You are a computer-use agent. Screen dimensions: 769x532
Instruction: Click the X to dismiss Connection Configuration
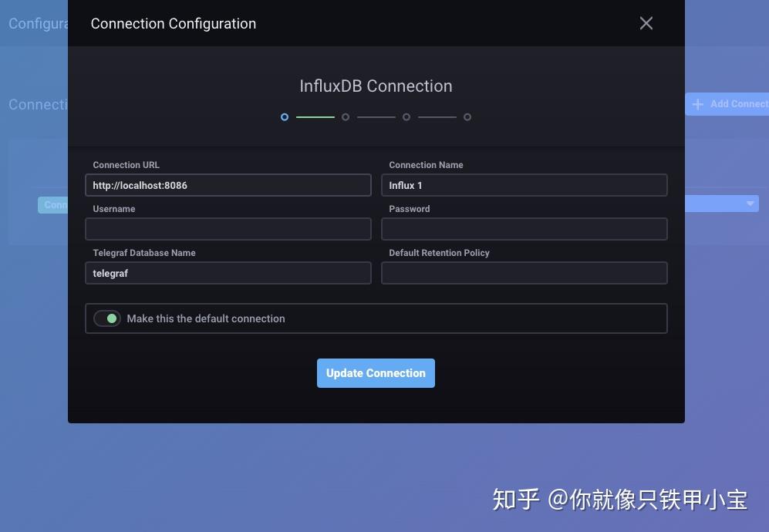(x=646, y=23)
